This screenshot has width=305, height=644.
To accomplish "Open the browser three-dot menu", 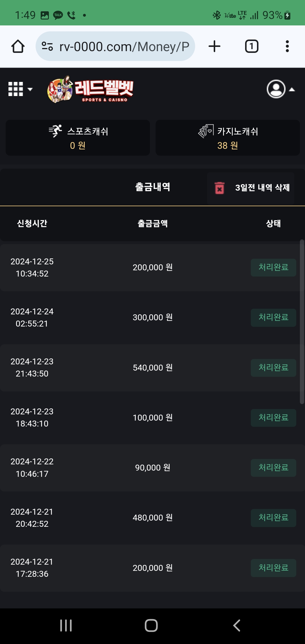I will [287, 46].
